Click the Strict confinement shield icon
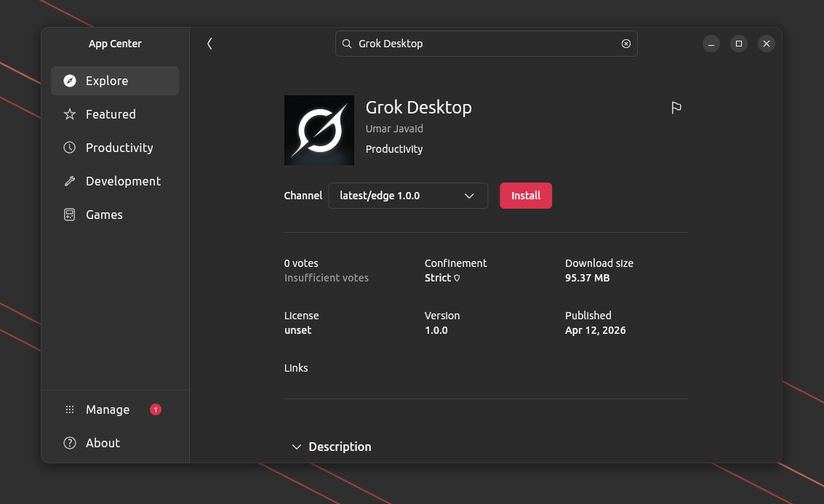This screenshot has width=824, height=504. (457, 278)
